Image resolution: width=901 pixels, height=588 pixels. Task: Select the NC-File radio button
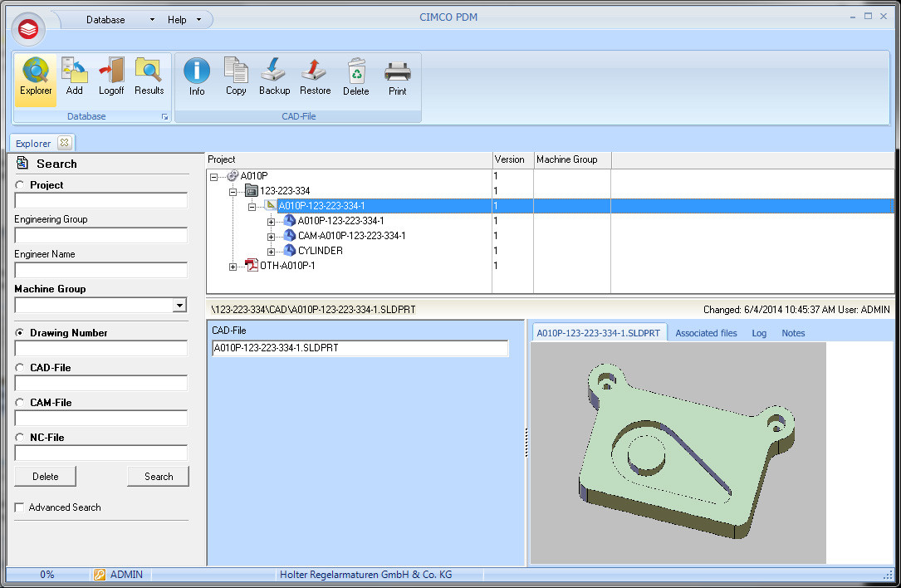[20, 438]
